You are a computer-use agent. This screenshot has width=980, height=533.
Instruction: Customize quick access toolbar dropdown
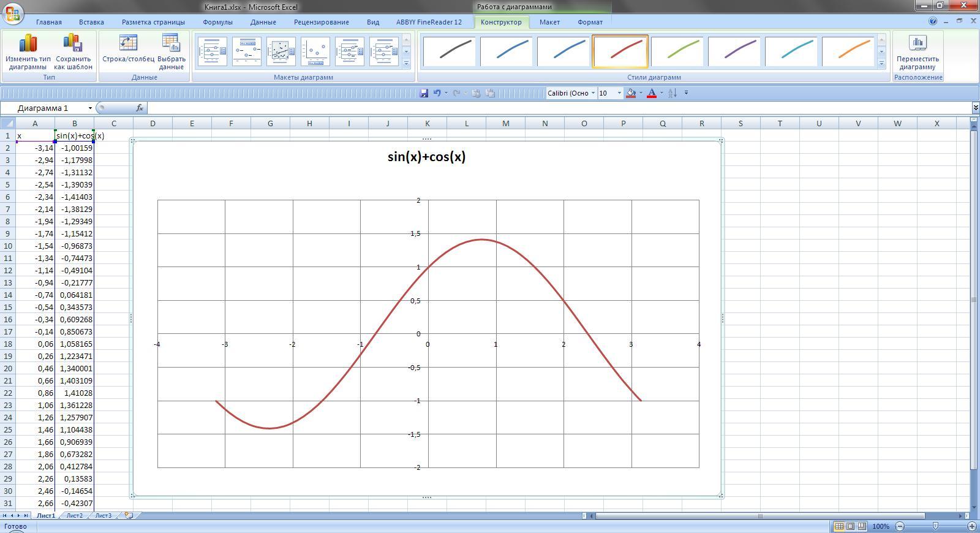tap(686, 93)
